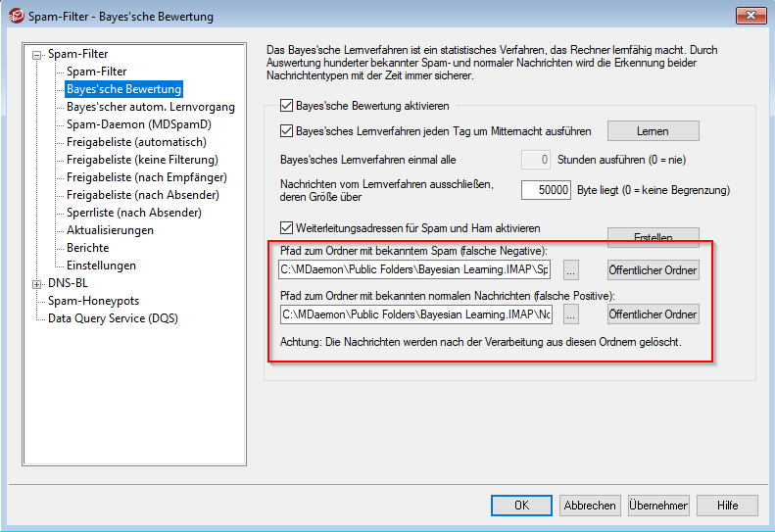Select 'Data Query Service (DQS)' entry
775x532 pixels.
coord(113,318)
